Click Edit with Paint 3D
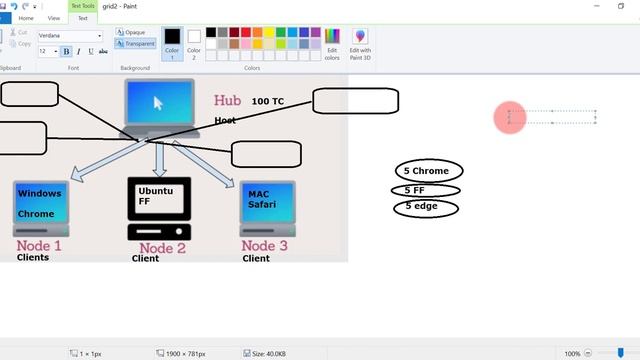The image size is (640, 360). point(360,44)
